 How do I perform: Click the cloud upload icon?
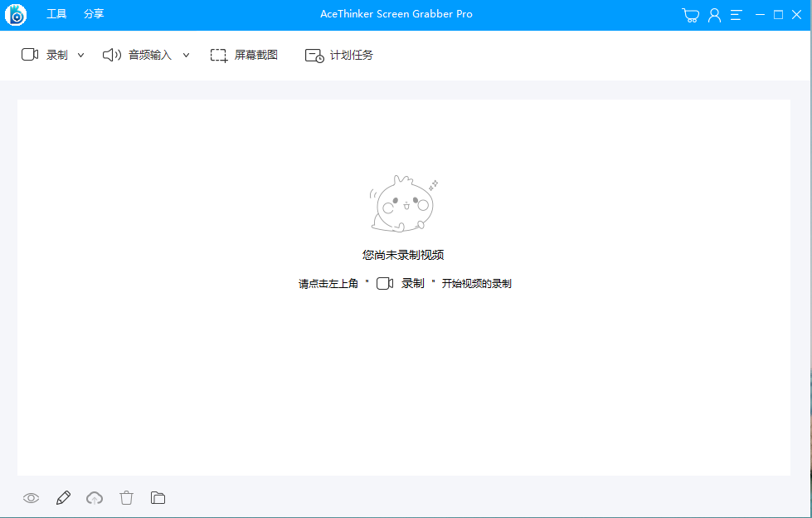coord(95,498)
